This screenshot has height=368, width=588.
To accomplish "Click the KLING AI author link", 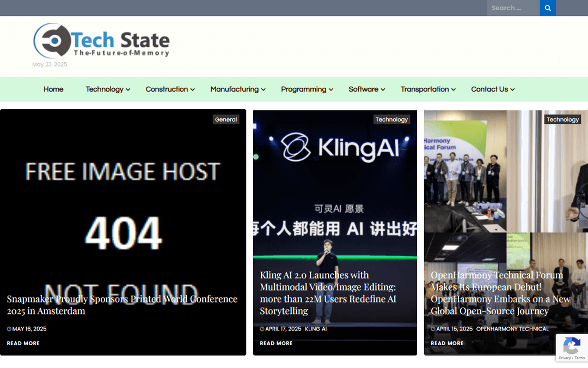I will click(316, 329).
